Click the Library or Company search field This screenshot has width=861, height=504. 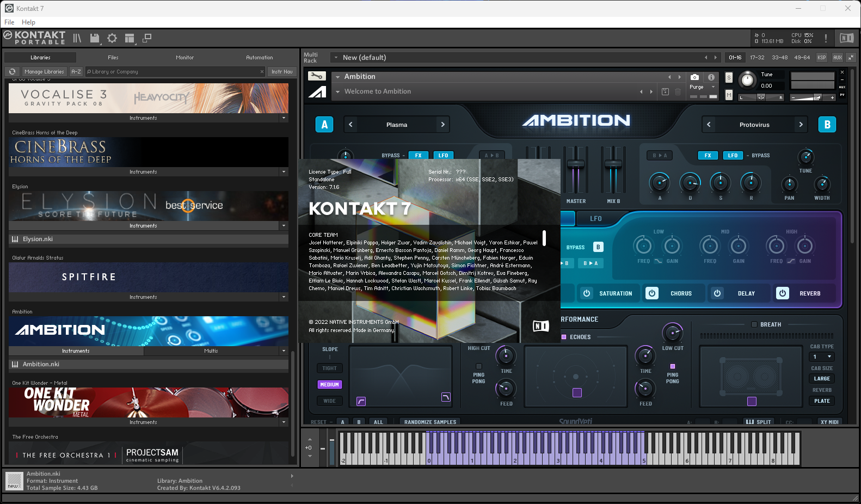174,72
